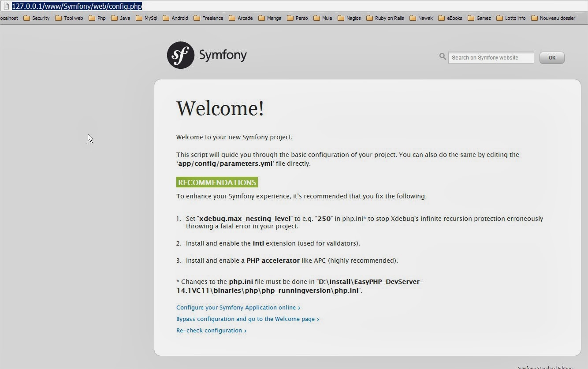
Task: Click the address bar URL
Action: 77,6
